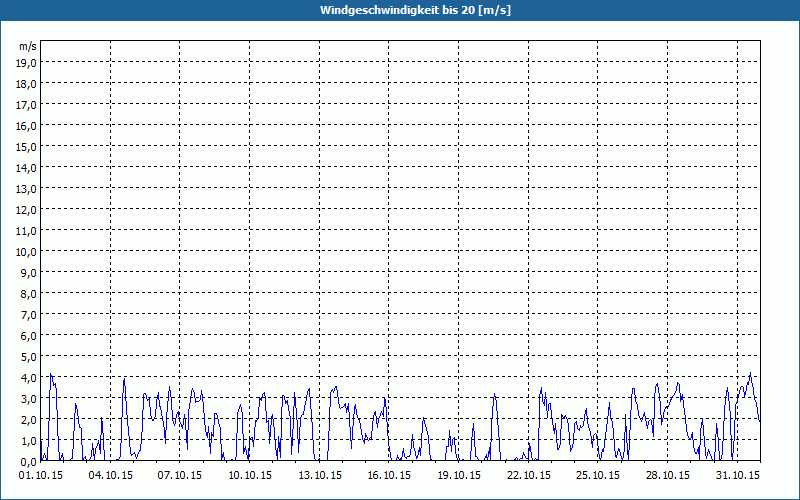Select the 10,0 y-axis label

(x=28, y=252)
